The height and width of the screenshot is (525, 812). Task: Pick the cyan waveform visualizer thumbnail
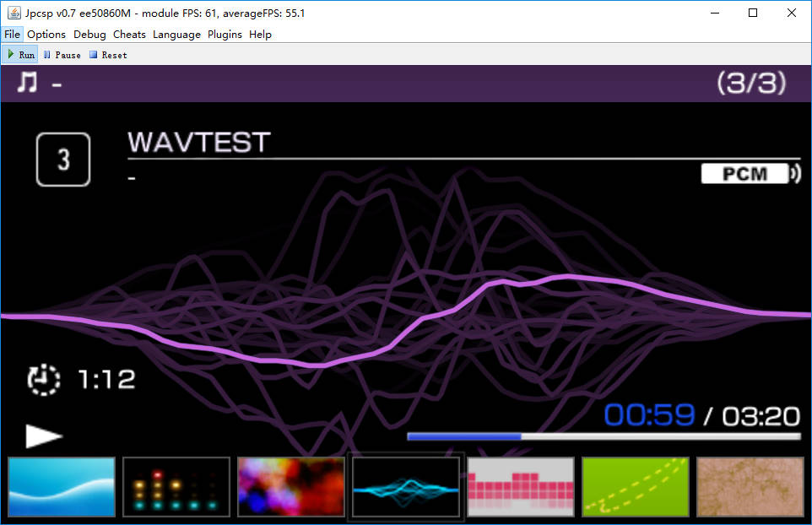(406, 487)
